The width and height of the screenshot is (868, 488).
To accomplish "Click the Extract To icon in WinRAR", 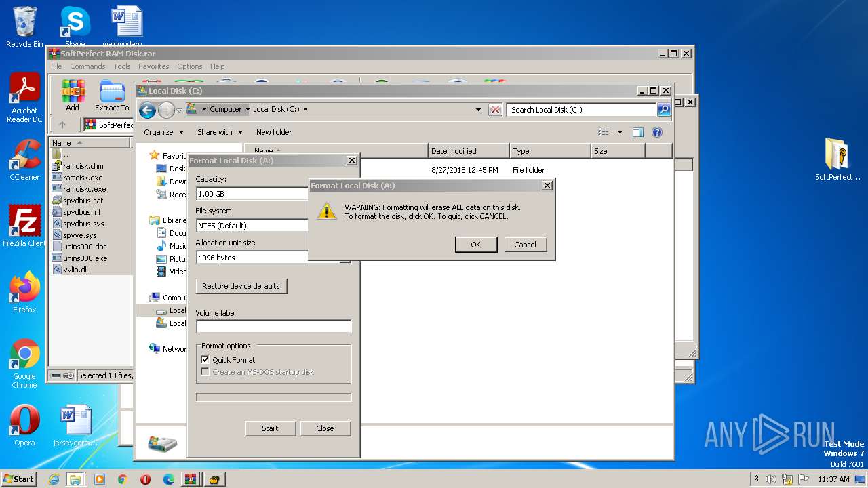I will coord(112,96).
